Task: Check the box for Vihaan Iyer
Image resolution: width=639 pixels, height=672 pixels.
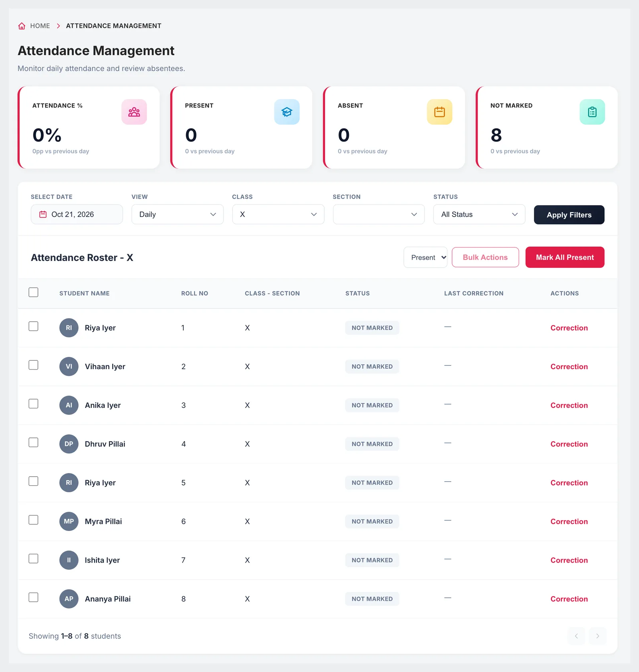Action: 34,365
